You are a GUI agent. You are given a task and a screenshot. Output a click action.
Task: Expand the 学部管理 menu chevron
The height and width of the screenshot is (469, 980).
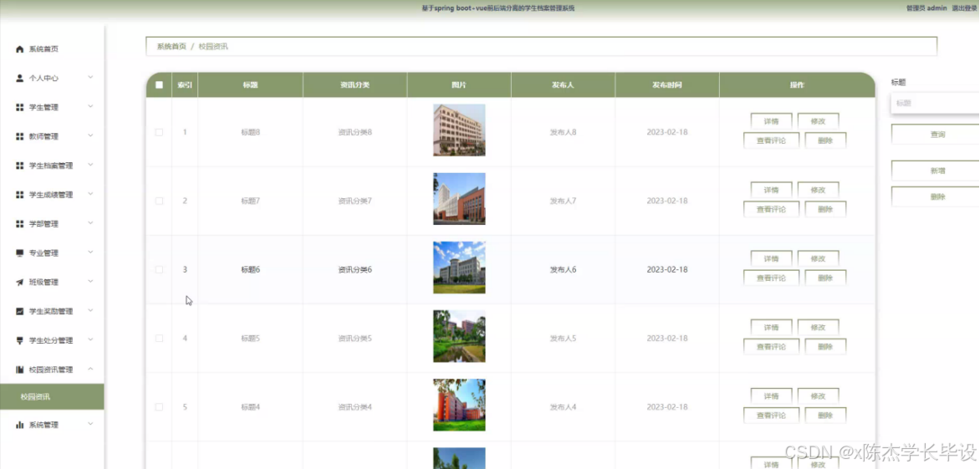pyautogui.click(x=90, y=223)
